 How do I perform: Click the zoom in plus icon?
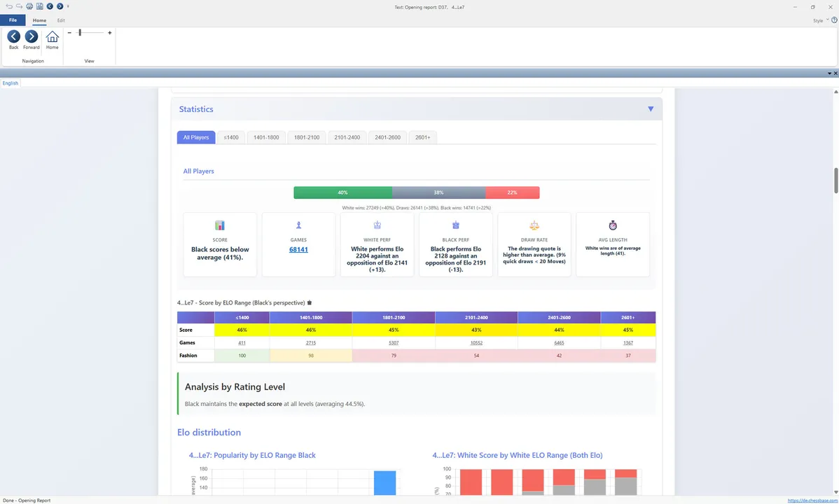point(110,33)
